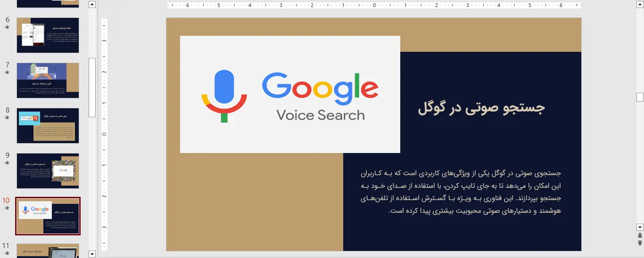The image size is (644, 258).
Task: Select the Google Voice Search image on slide
Action: pyautogui.click(x=290, y=94)
